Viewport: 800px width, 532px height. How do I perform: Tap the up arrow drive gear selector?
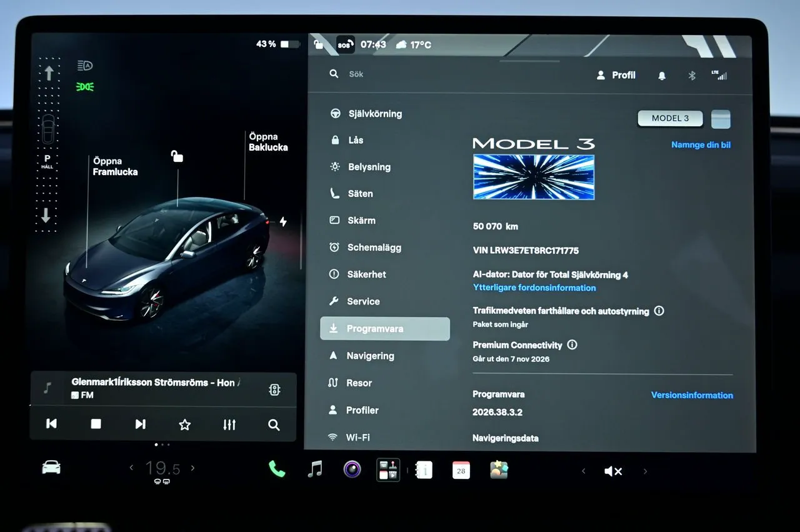48,73
